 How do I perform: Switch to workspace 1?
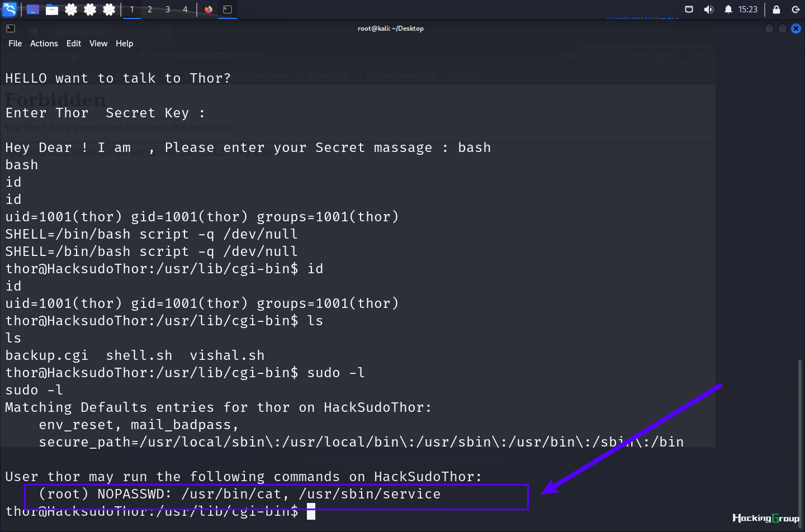(x=132, y=9)
